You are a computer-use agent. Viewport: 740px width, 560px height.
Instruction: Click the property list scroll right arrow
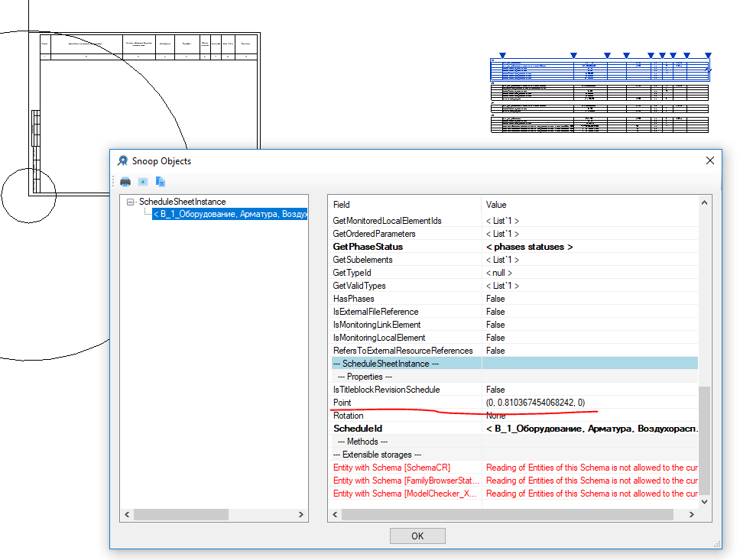tap(691, 515)
